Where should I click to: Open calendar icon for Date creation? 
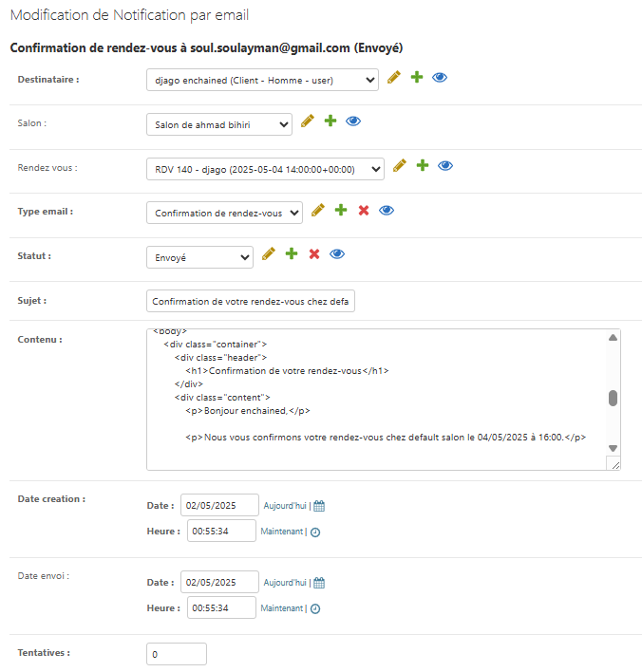(319, 506)
